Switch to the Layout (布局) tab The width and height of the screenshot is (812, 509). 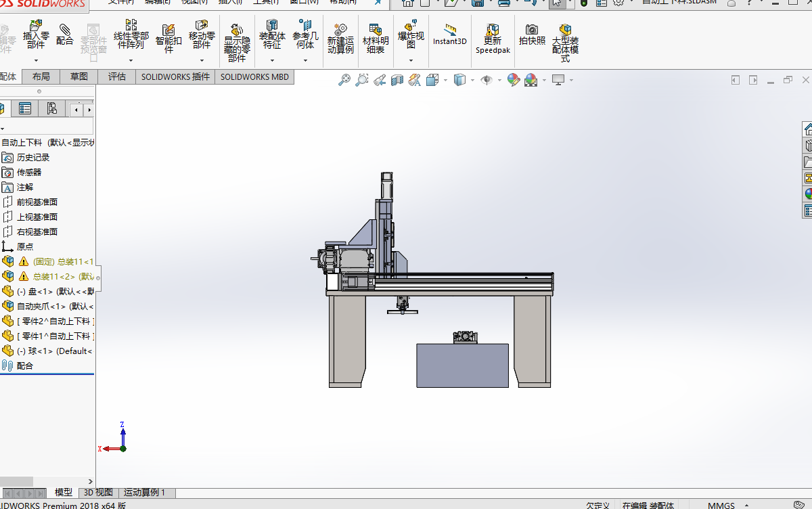pos(41,76)
